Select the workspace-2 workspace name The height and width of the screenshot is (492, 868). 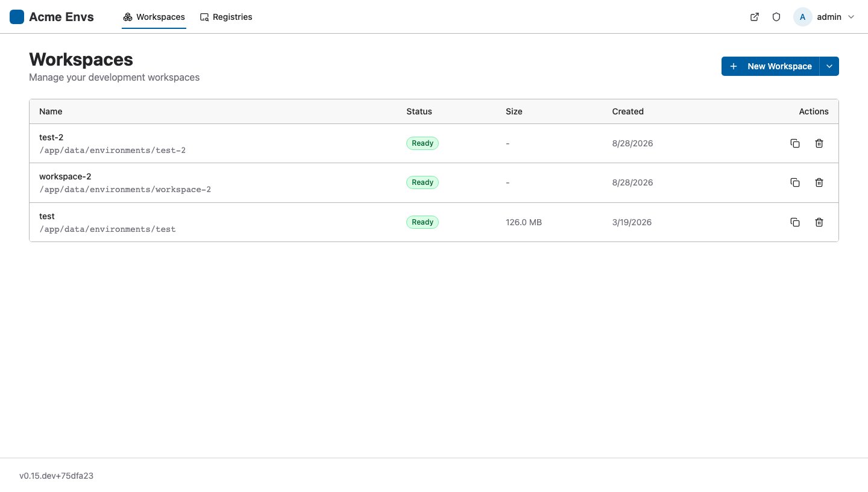tap(65, 176)
